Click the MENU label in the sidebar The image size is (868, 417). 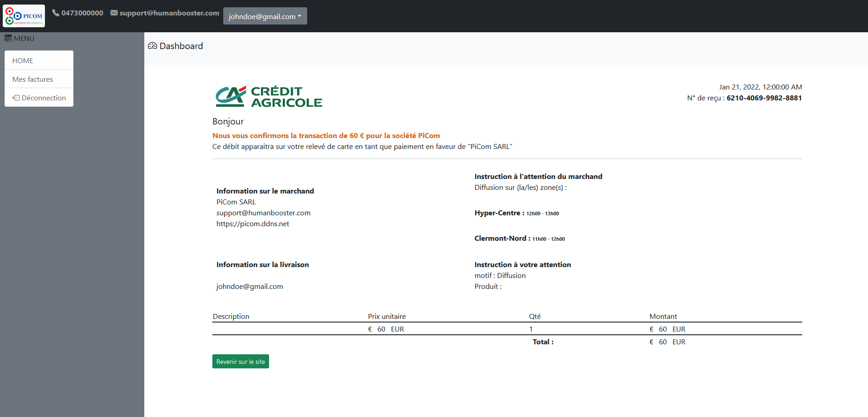24,38
